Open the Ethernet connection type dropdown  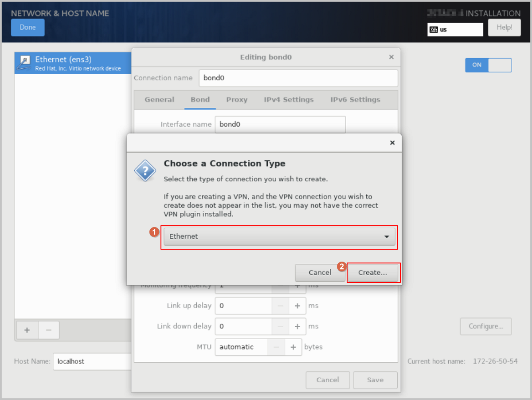click(x=279, y=236)
